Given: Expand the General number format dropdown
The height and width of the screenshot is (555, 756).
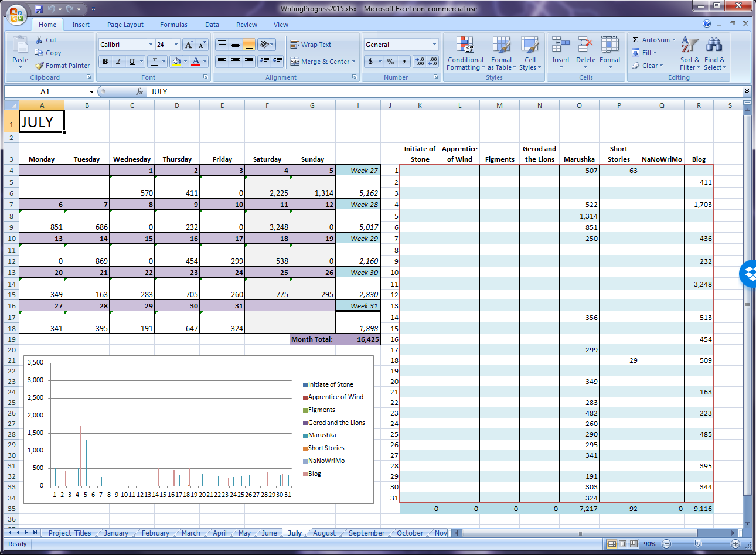Looking at the screenshot, I should pos(434,45).
